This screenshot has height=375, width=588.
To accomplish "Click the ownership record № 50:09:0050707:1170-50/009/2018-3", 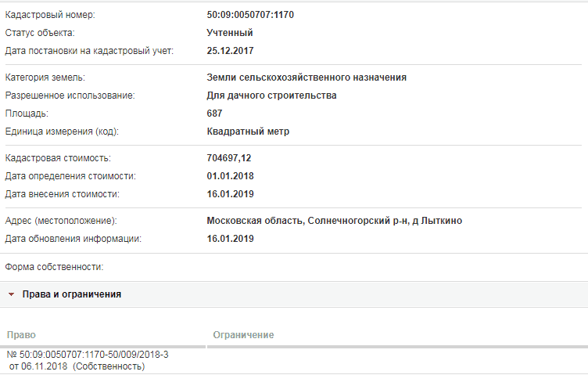I will click(x=88, y=355).
